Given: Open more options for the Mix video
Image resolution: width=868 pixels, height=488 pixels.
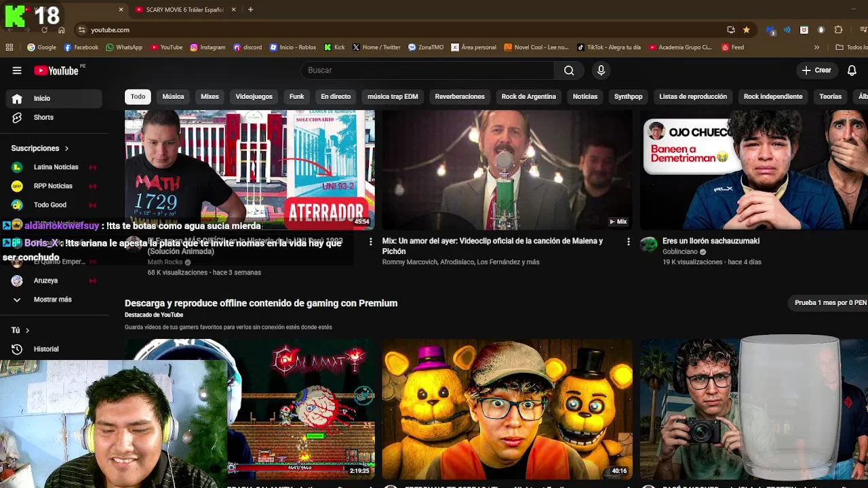Looking at the screenshot, I should point(628,241).
